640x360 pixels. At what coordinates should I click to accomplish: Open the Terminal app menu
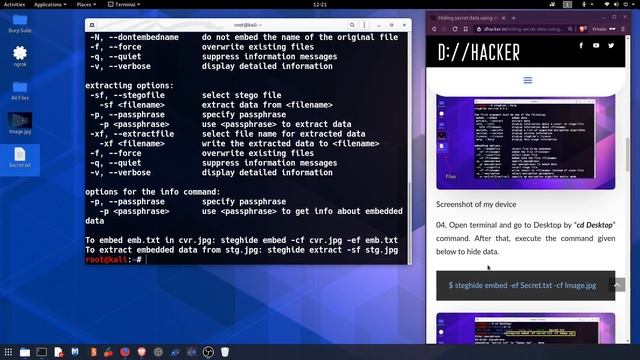124,4
